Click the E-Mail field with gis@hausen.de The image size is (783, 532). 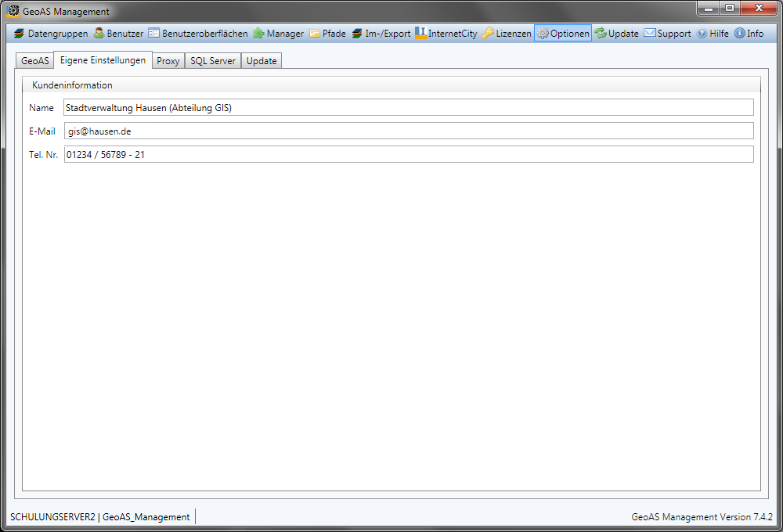(408, 131)
